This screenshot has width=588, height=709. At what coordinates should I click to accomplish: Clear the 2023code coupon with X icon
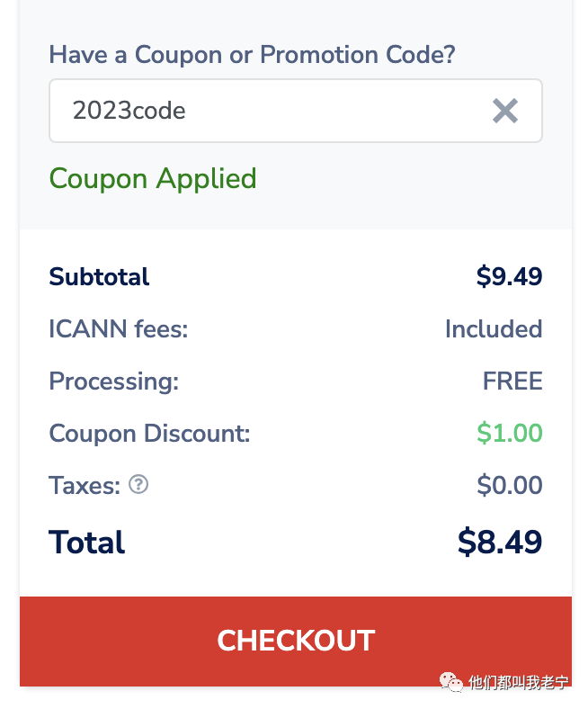(505, 111)
